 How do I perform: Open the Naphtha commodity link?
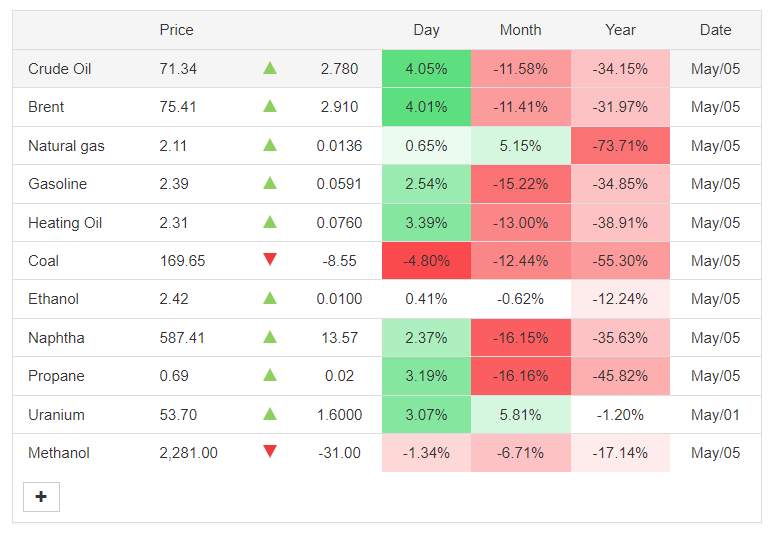(x=56, y=338)
